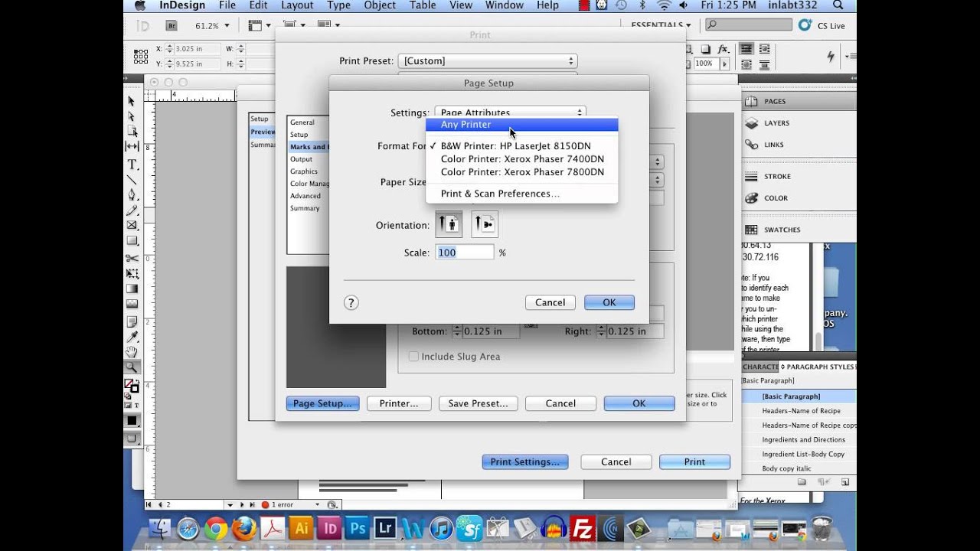Open Print & Scan Preferences

point(521,194)
